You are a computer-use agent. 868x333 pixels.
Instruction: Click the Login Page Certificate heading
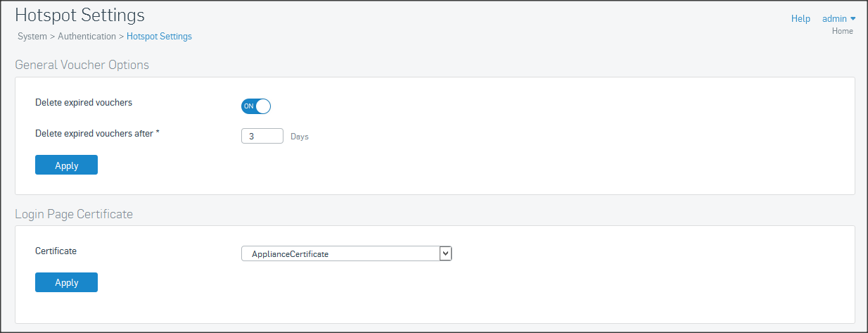click(73, 213)
